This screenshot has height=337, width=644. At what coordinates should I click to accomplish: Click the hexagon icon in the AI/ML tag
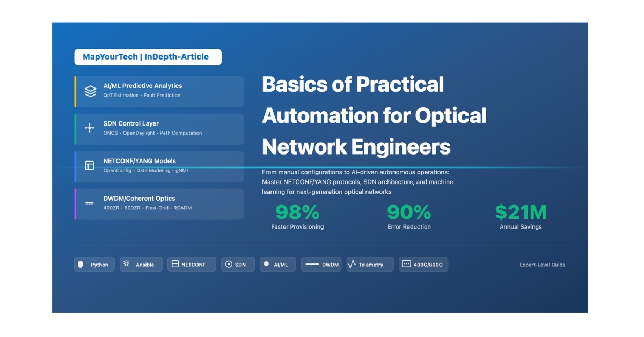click(266, 264)
